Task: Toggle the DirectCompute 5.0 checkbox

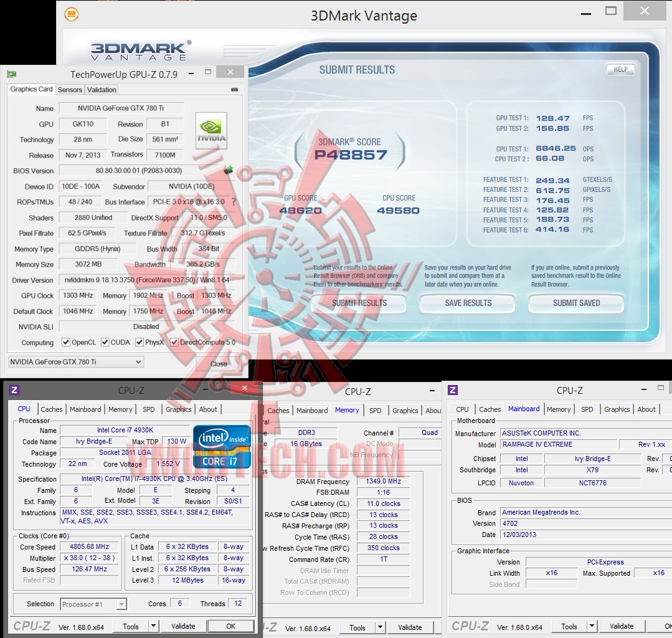Action: 174,342
